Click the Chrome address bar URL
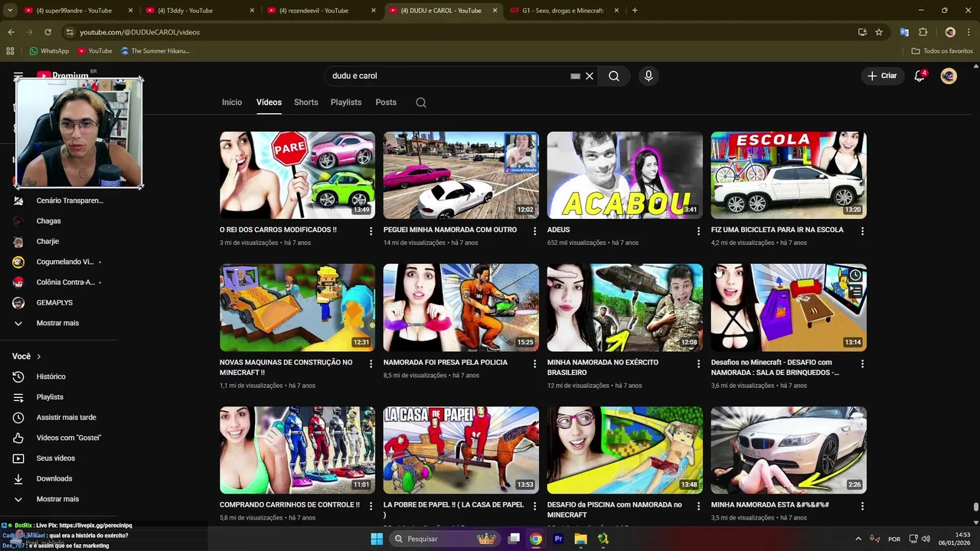The height and width of the screenshot is (551, 980). (139, 32)
